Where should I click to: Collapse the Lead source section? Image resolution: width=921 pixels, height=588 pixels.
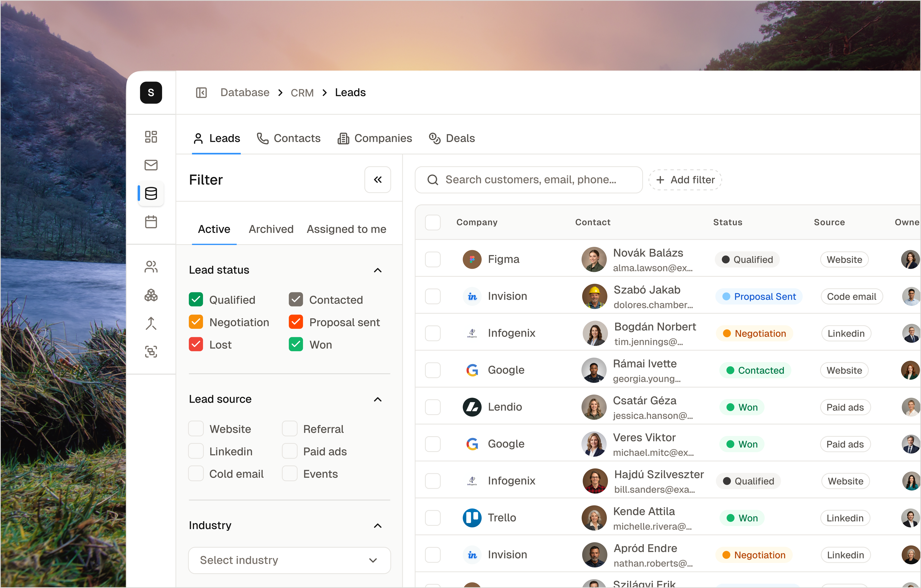[x=377, y=399]
